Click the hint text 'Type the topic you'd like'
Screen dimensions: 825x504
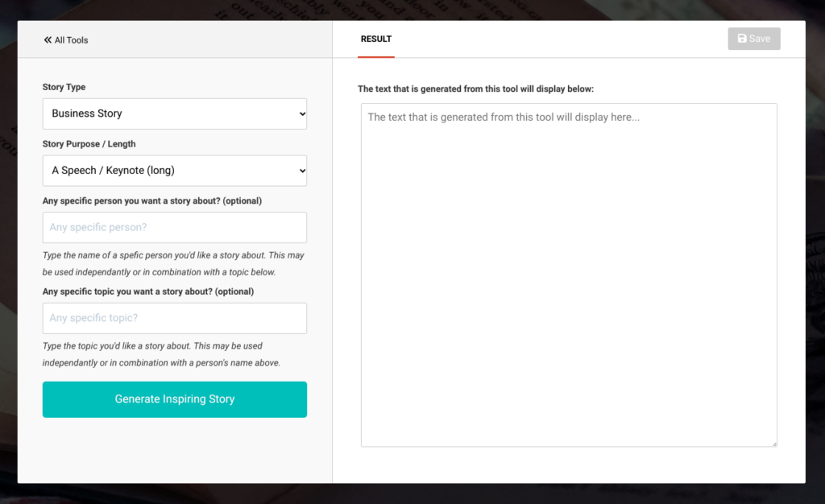tap(161, 354)
